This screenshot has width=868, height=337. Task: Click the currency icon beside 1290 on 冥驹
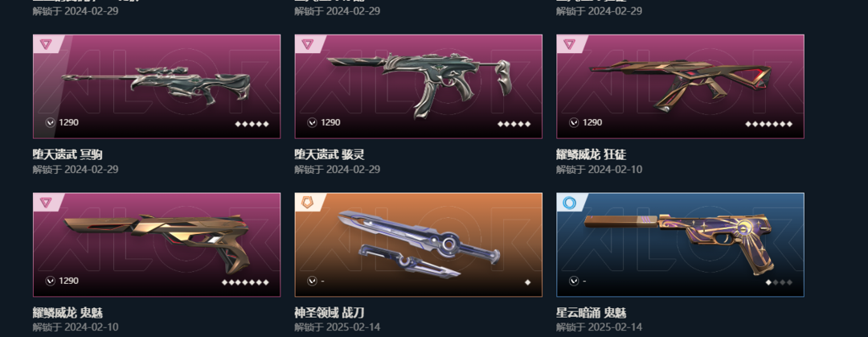point(51,122)
